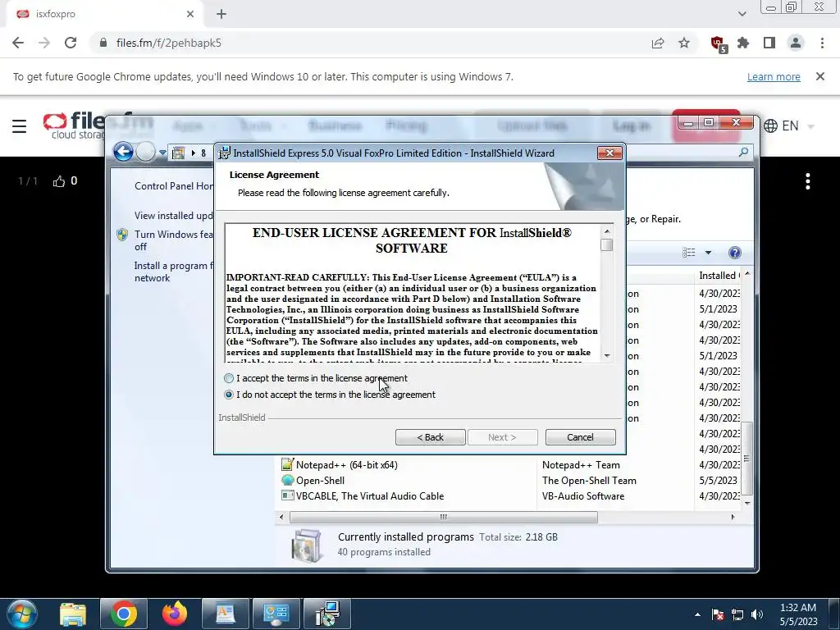Open Chrome tab search dropdown

742,15
